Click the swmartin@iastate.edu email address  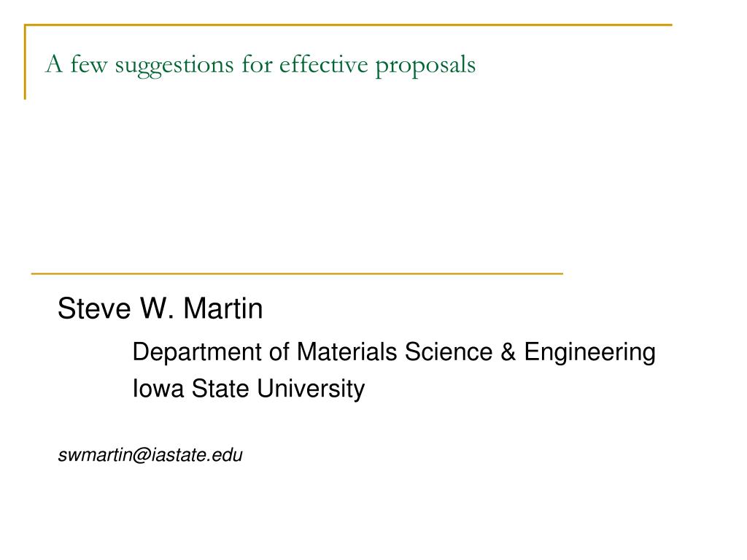pos(150,455)
